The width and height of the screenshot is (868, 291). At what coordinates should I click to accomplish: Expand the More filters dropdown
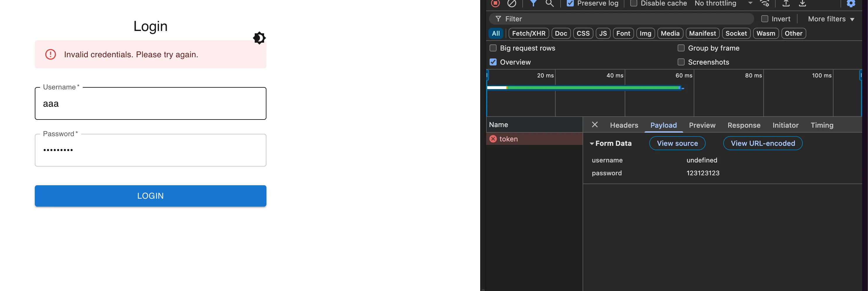coord(831,19)
